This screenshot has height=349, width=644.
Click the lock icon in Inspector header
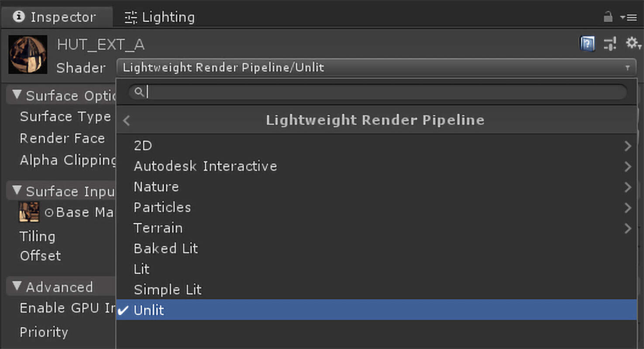(608, 17)
